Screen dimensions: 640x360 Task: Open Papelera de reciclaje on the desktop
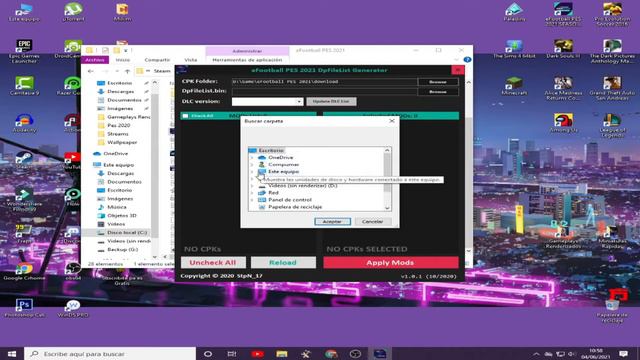(612, 311)
